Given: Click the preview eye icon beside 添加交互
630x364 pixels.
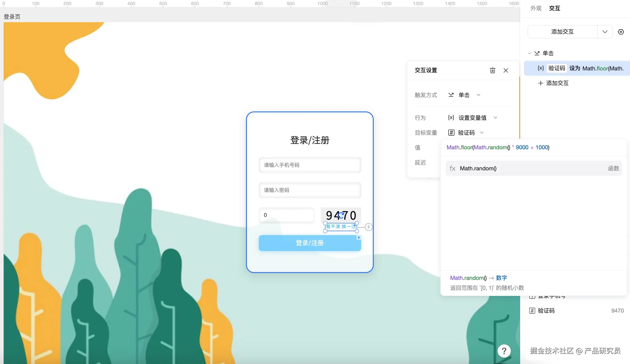Looking at the screenshot, I should coord(621,32).
